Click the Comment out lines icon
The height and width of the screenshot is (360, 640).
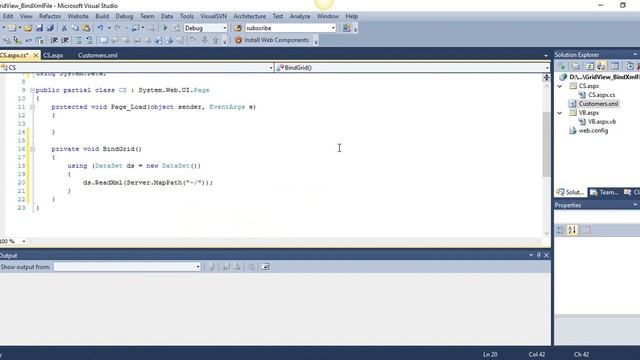[78, 40]
